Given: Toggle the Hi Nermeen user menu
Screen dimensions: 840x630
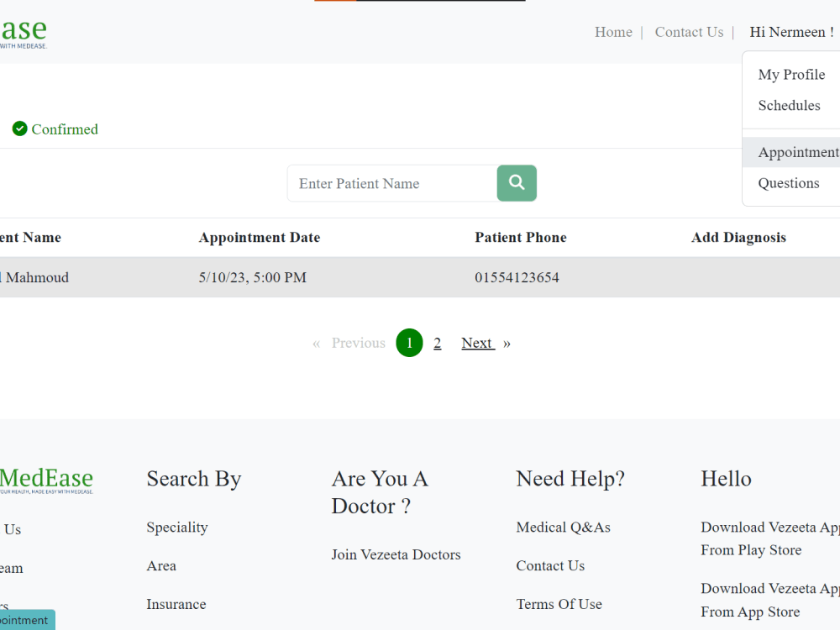Looking at the screenshot, I should (x=791, y=32).
